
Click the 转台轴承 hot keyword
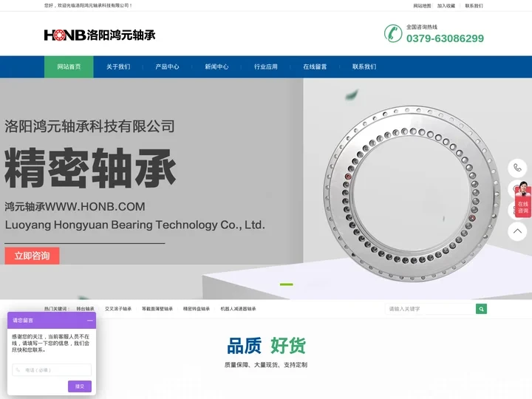(85, 309)
